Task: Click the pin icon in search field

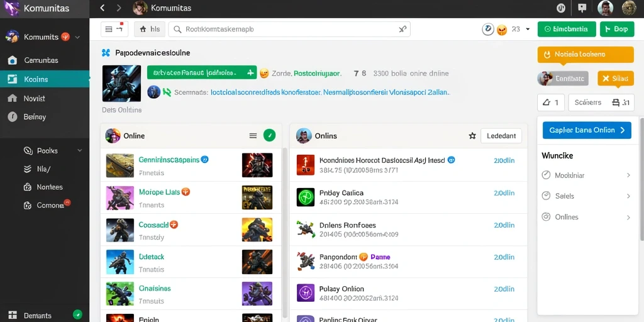Action: (x=402, y=29)
